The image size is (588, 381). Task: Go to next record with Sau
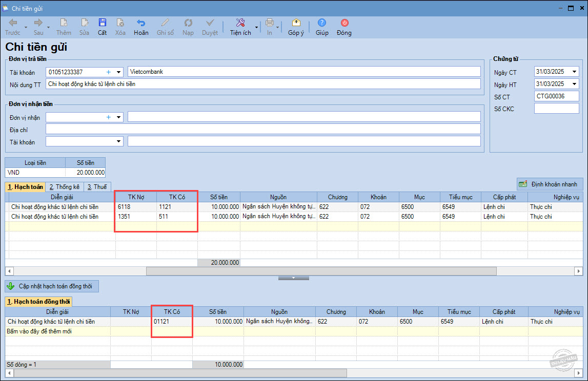[38, 27]
